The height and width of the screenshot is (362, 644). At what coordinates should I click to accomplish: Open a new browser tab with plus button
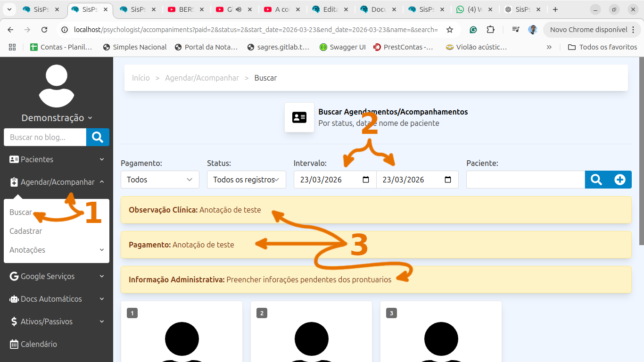point(555,9)
